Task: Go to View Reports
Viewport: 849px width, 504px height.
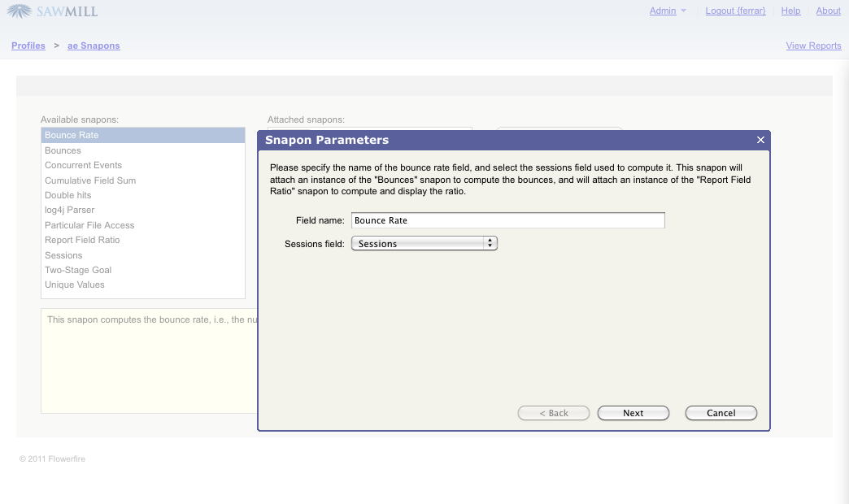Action: point(813,46)
